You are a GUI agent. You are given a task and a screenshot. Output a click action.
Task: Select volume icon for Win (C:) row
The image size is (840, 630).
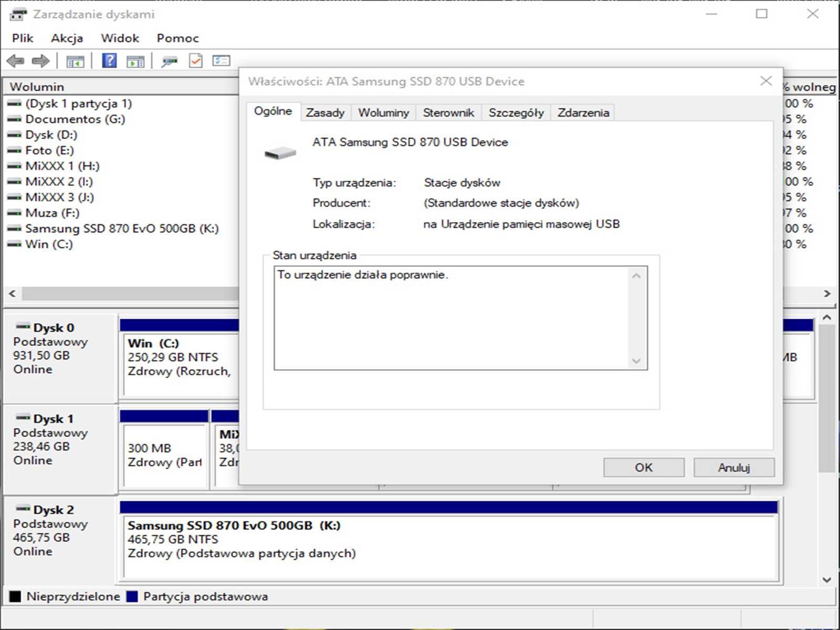(x=14, y=244)
